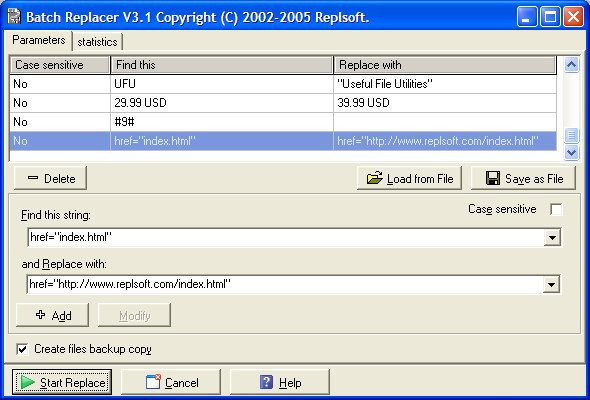Minimize the Batch Replacer window
Screen dimensions: 590x400
coord(527,17)
